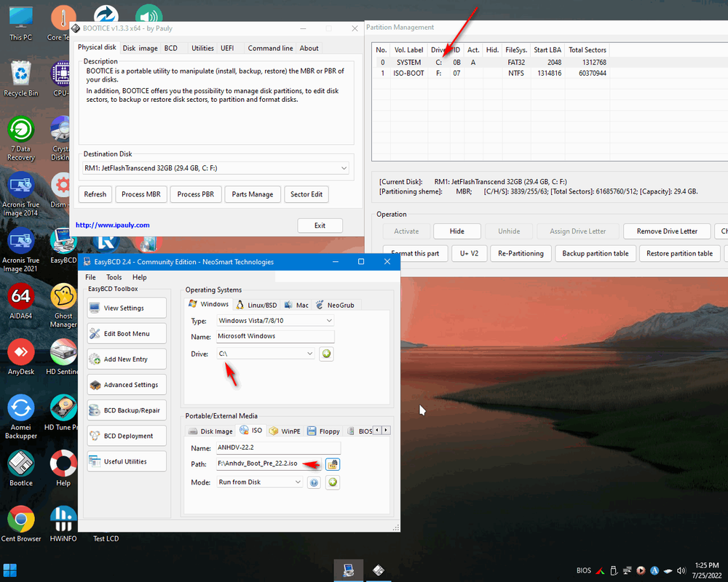
Task: Click Name field Microsoft Windows
Action: pyautogui.click(x=275, y=337)
